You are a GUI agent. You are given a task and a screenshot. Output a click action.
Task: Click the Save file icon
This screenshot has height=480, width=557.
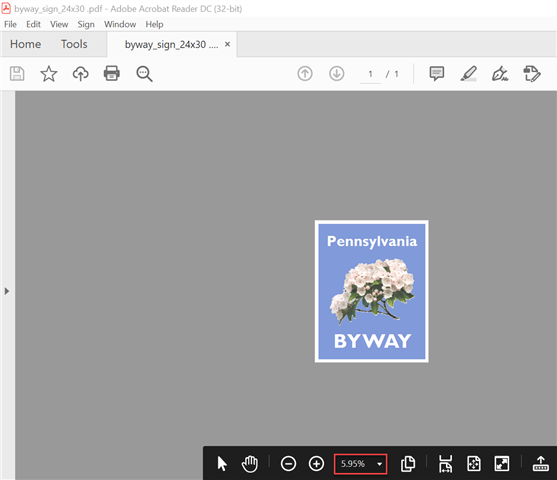coord(17,74)
